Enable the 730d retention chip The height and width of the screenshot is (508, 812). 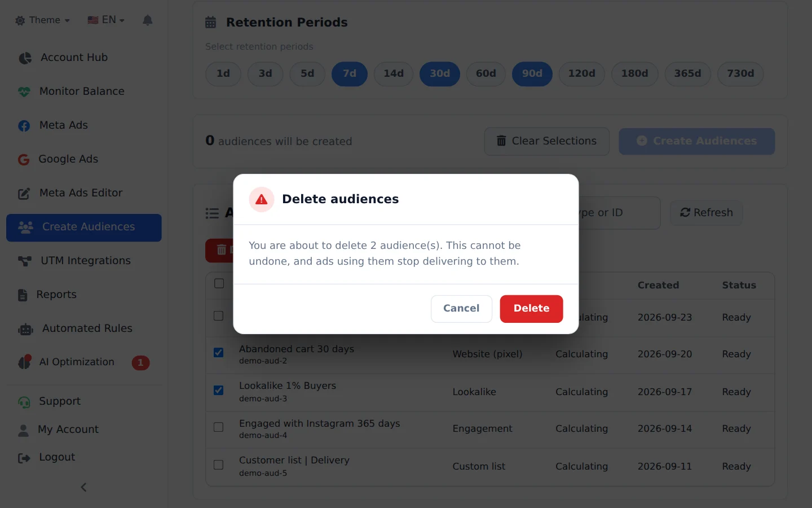click(740, 74)
